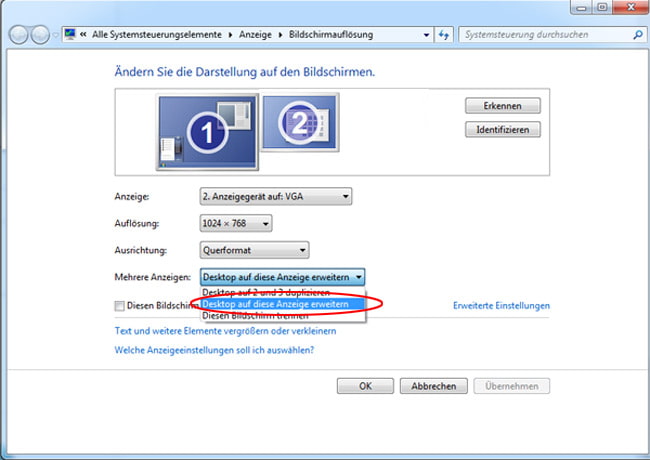
Task: Open 'Text und weitere Elemente vergrößern' link
Action: 212,330
